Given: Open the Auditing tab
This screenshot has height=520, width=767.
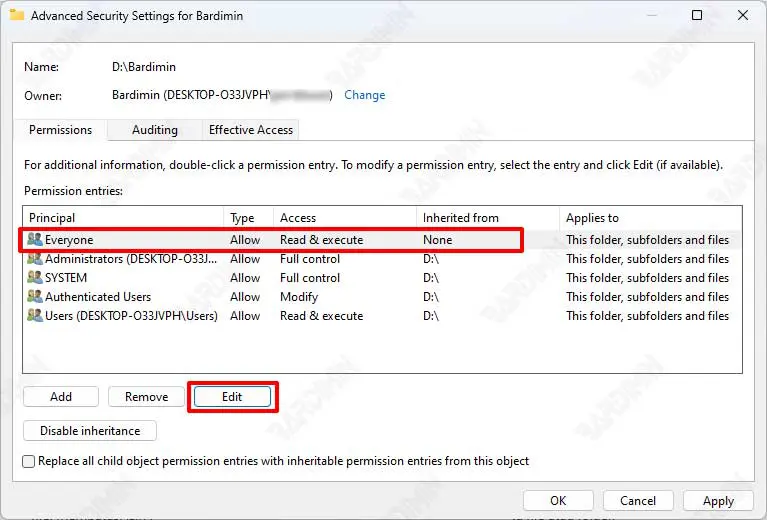Looking at the screenshot, I should point(155,130).
